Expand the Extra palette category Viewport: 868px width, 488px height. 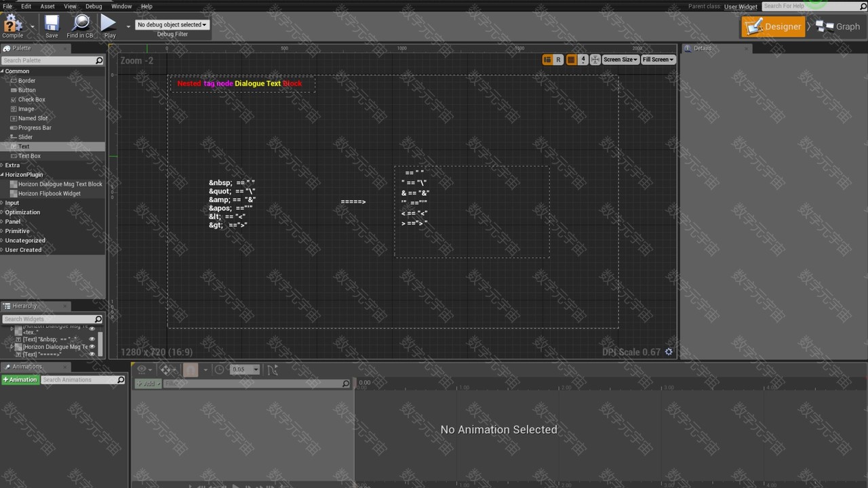2,165
